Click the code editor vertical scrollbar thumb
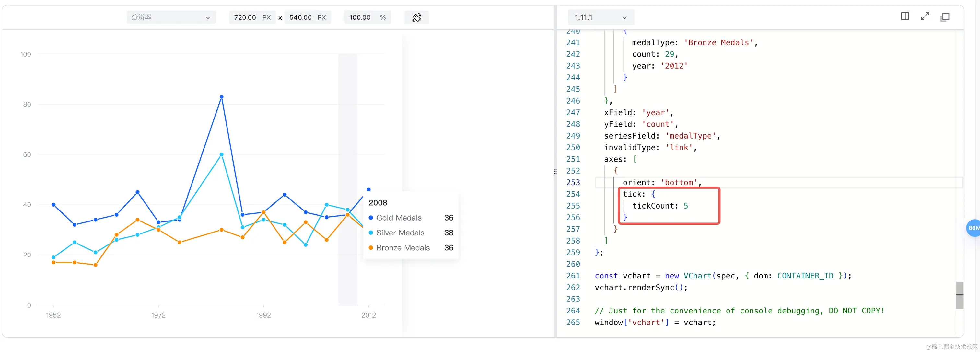Viewport: 980px width, 352px height. tap(960, 295)
